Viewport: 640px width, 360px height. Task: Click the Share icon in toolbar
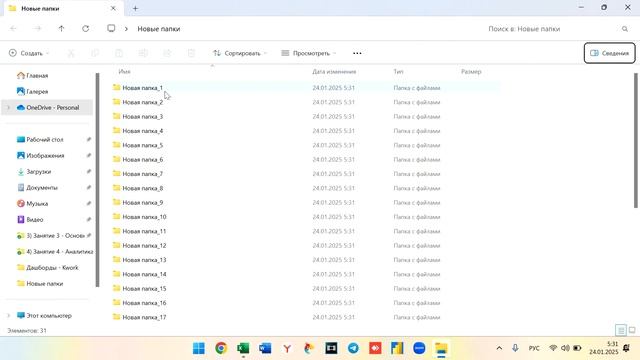coord(167,53)
